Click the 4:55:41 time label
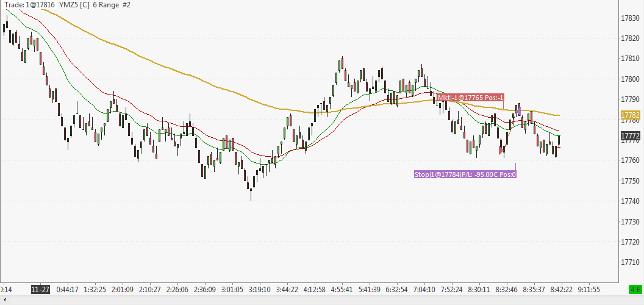This screenshot has height=305, width=644. [x=342, y=289]
